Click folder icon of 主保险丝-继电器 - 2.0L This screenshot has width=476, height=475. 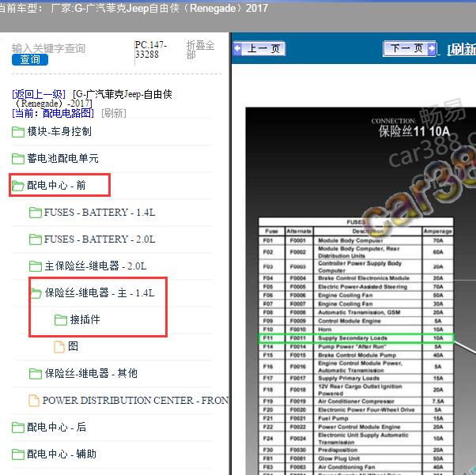pyautogui.click(x=36, y=266)
